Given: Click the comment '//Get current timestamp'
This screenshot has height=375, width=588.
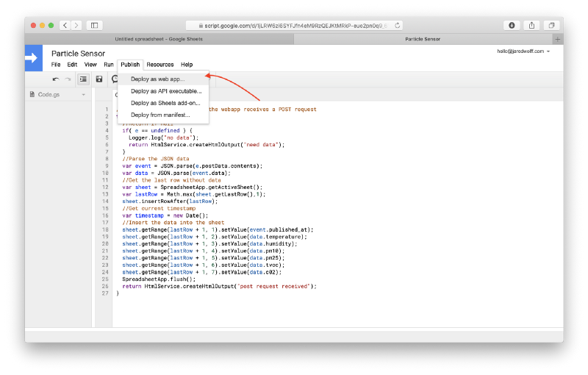Looking at the screenshot, I should [x=159, y=209].
